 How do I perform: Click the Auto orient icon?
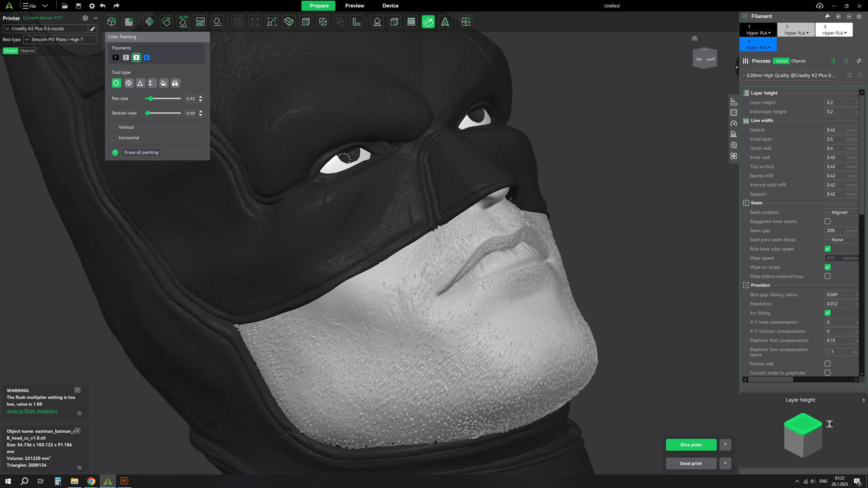coord(183,22)
